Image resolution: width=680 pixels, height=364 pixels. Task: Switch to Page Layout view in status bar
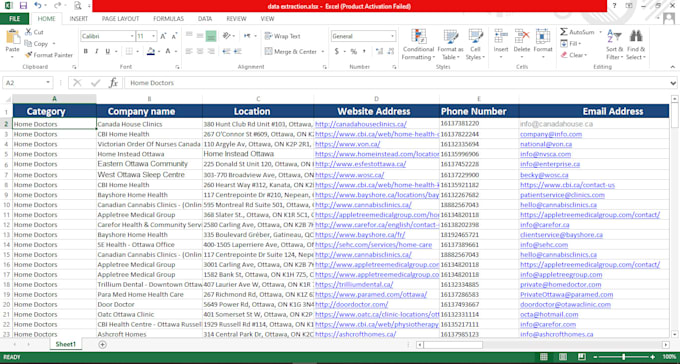coord(562,357)
